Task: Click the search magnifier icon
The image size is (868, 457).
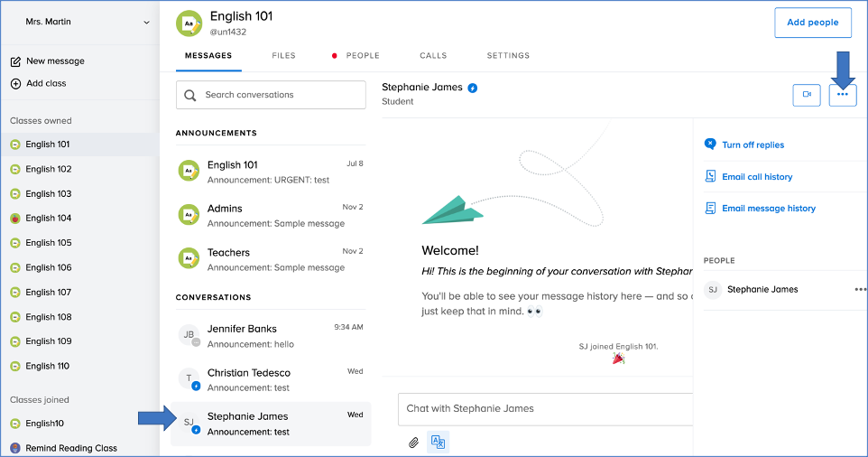Action: pos(190,95)
